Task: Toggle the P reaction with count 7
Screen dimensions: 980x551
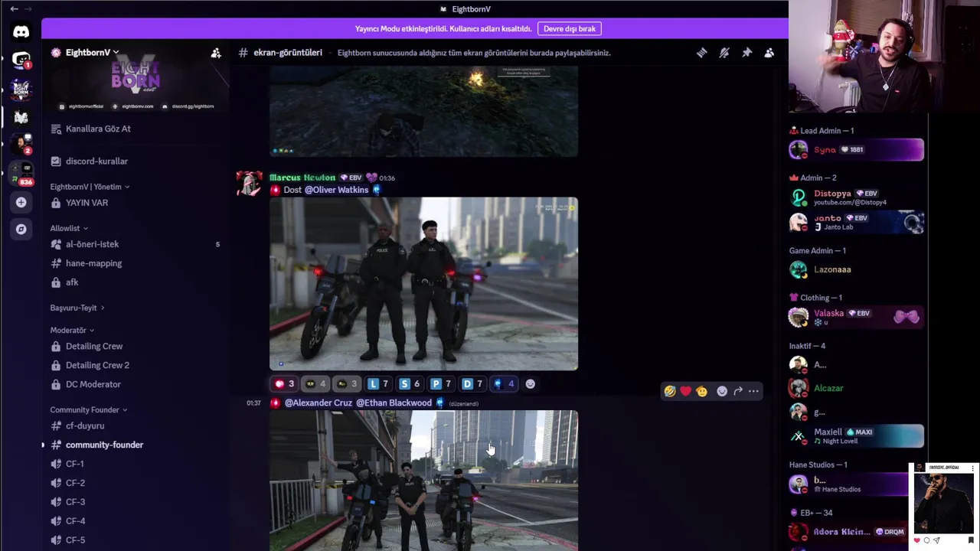Action: point(441,384)
